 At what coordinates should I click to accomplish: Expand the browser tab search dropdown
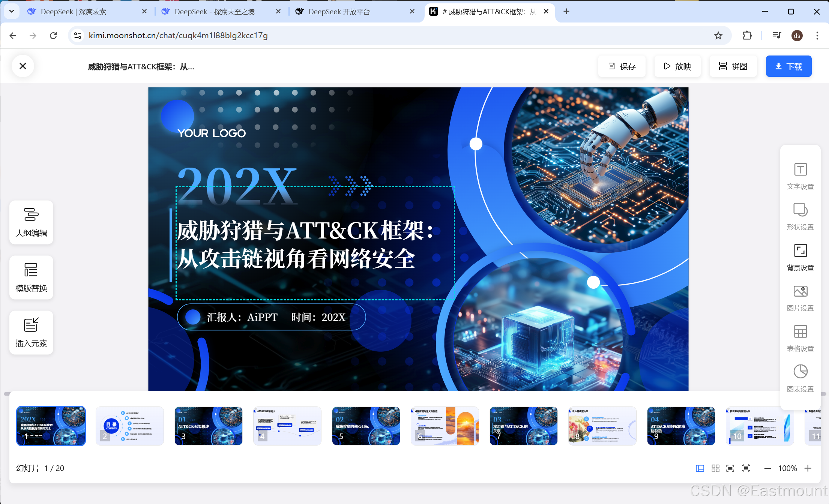pyautogui.click(x=12, y=11)
